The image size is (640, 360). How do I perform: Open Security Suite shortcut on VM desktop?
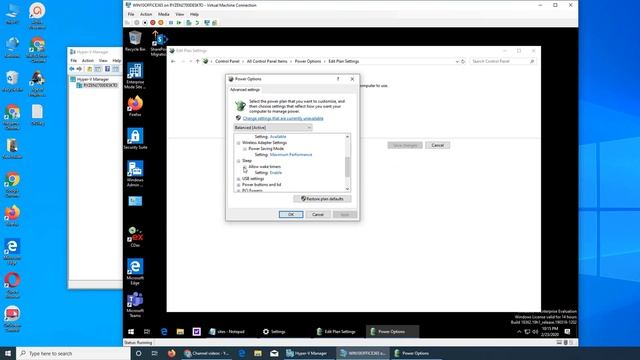pyautogui.click(x=135, y=139)
